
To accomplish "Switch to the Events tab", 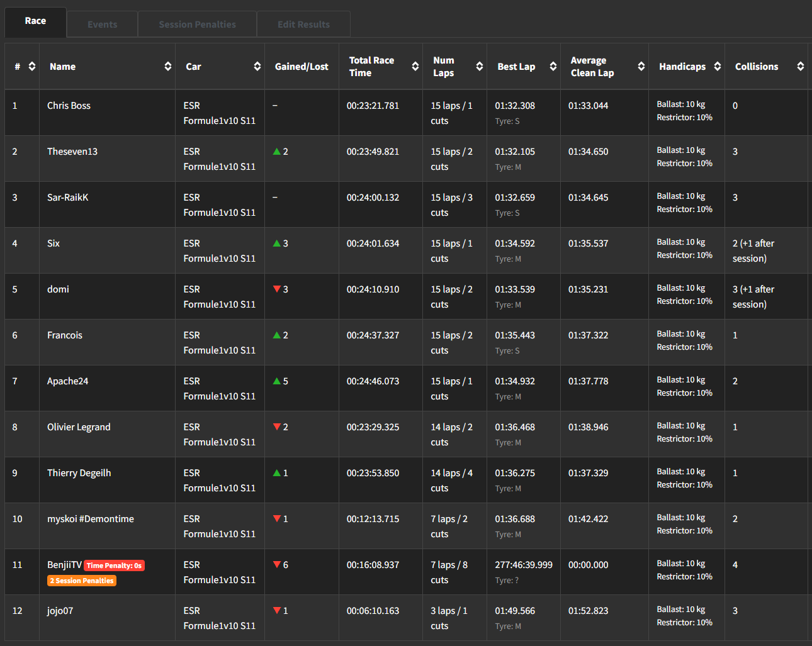I will pos(103,25).
